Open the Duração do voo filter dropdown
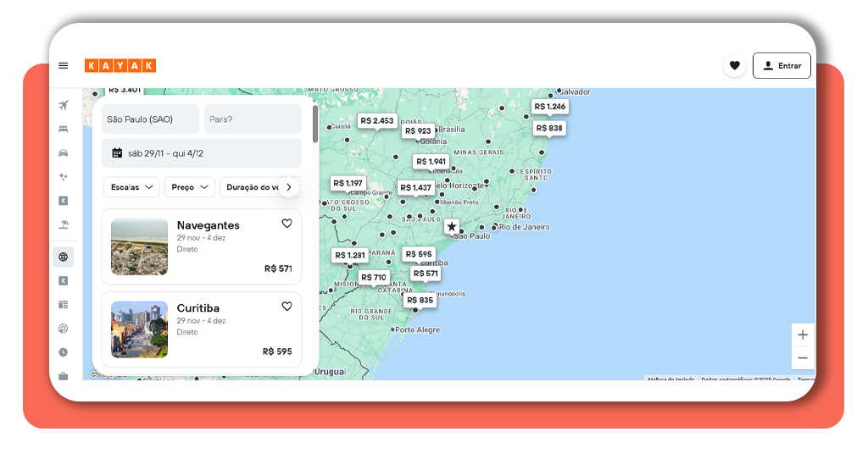The image size is (868, 454). tap(253, 187)
